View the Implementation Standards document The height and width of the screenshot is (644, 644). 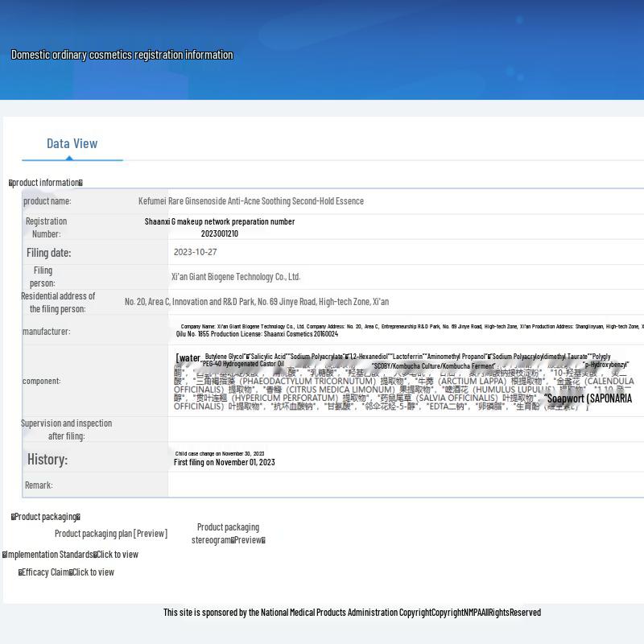(116, 555)
